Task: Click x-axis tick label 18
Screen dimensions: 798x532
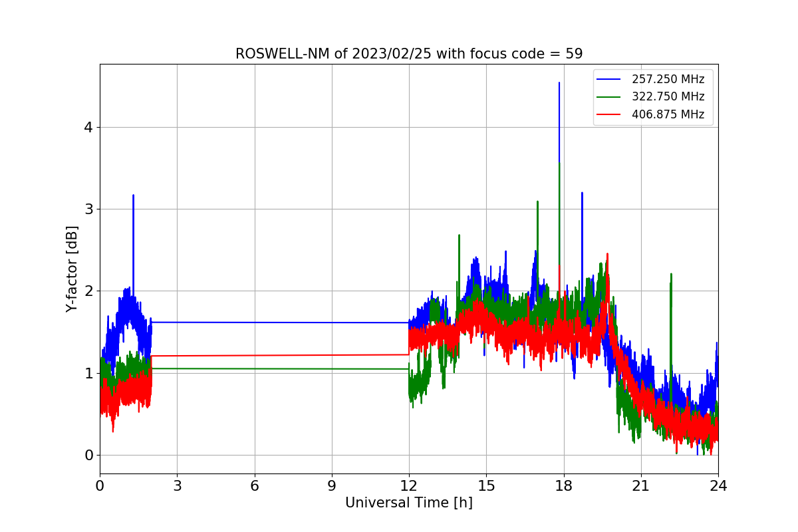Action: coord(564,485)
